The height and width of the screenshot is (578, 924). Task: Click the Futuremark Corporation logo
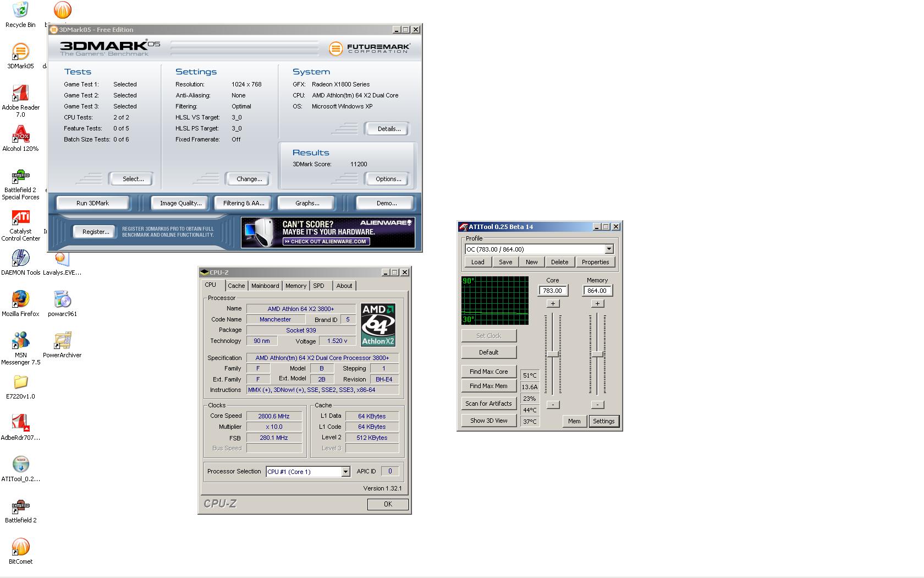click(x=370, y=48)
